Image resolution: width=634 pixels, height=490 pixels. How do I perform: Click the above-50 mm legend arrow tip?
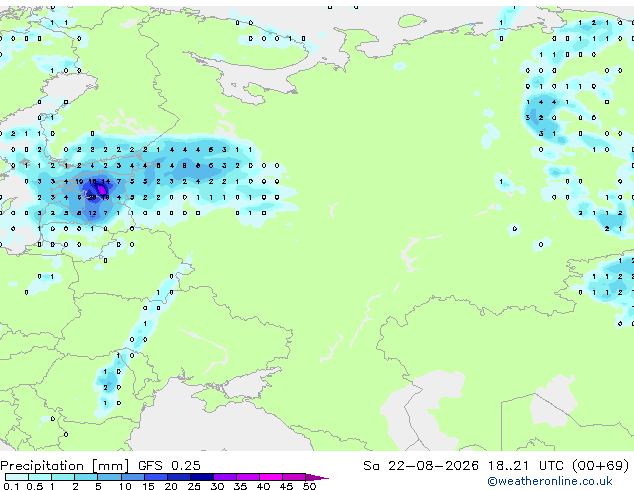[317, 478]
